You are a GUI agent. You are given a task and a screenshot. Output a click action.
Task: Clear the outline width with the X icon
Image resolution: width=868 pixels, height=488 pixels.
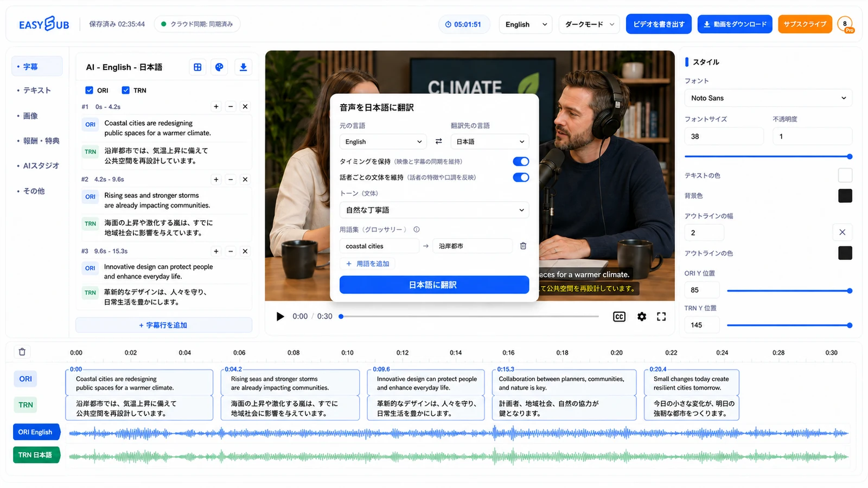coord(842,233)
